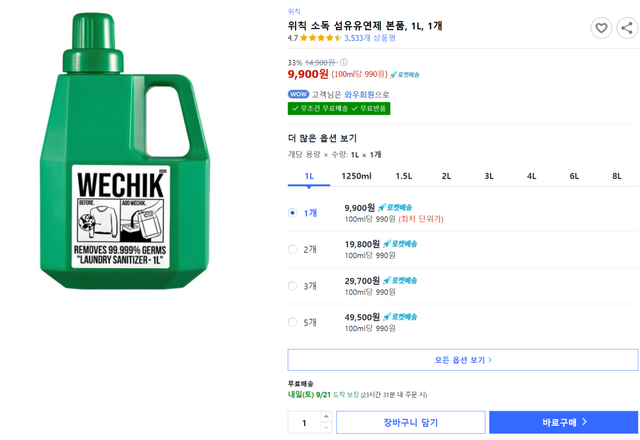Viewport: 640px width, 440px height.
Task: Increase quantity with the up arrow
Action: (326, 417)
